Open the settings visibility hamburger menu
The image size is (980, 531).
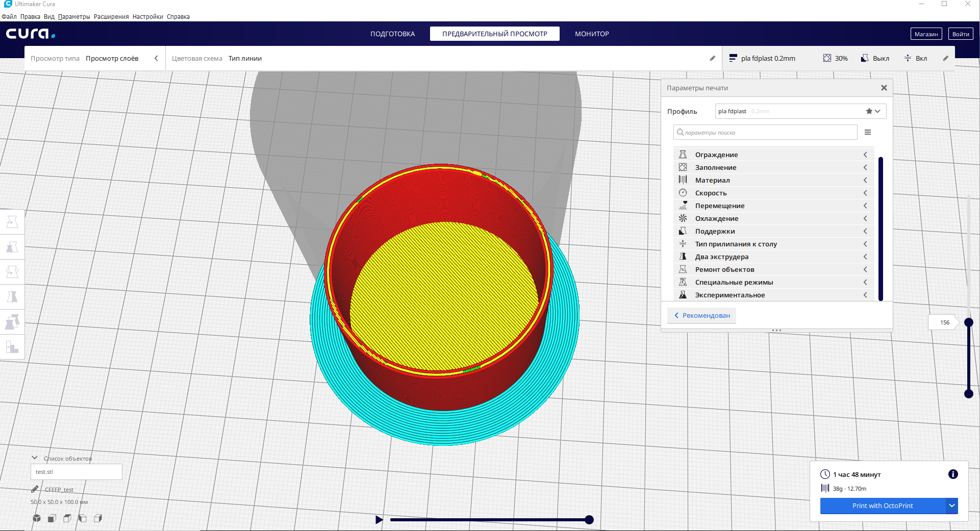868,133
